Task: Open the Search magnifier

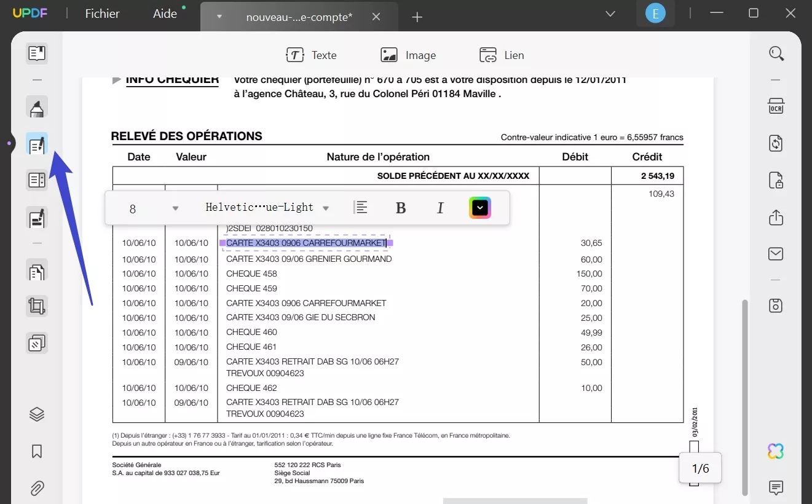Action: click(776, 53)
